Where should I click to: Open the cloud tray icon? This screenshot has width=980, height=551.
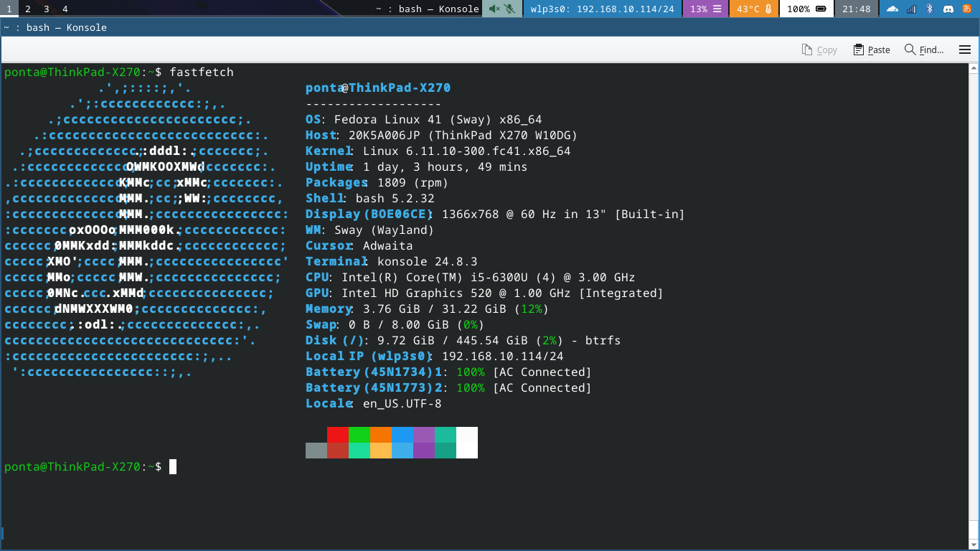(892, 9)
